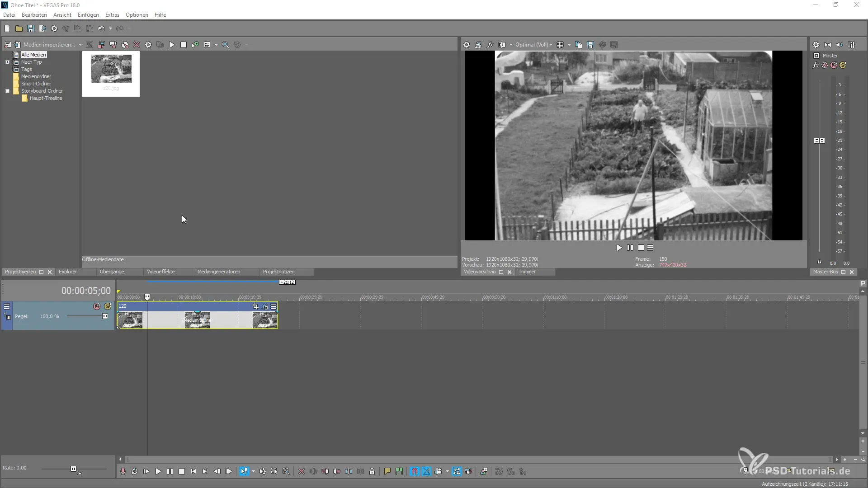The height and width of the screenshot is (488, 868).
Task: Switch to the Übergänge tab
Action: [x=112, y=272]
